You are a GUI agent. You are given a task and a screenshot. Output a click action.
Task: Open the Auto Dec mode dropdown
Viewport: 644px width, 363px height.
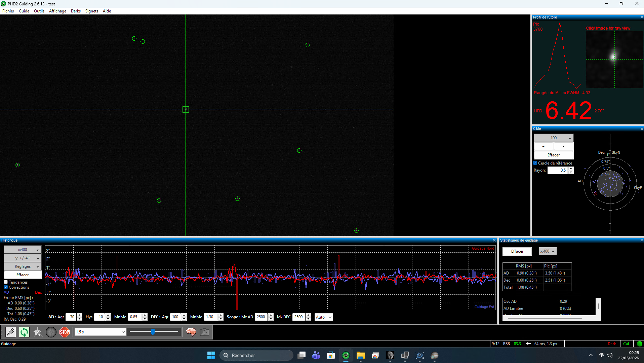pos(324,317)
